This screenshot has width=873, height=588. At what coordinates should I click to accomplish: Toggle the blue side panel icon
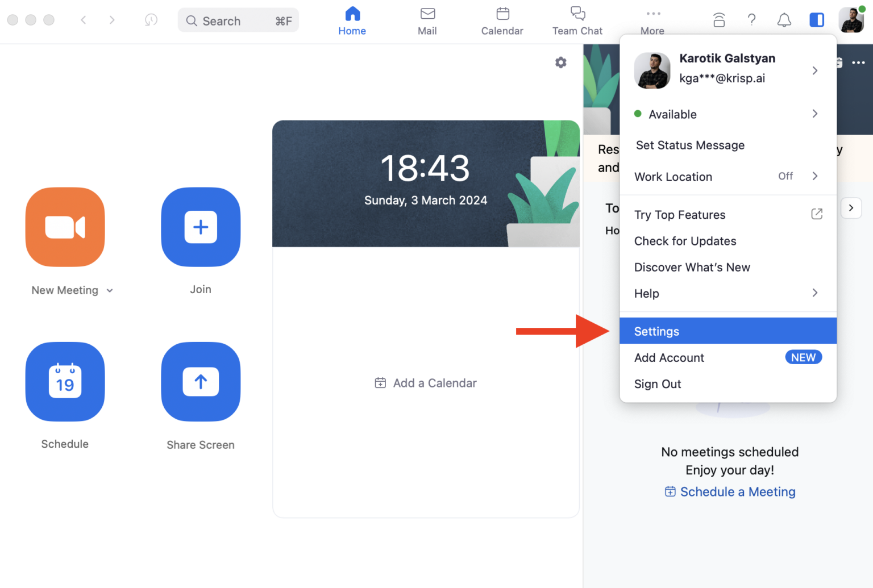pyautogui.click(x=817, y=20)
